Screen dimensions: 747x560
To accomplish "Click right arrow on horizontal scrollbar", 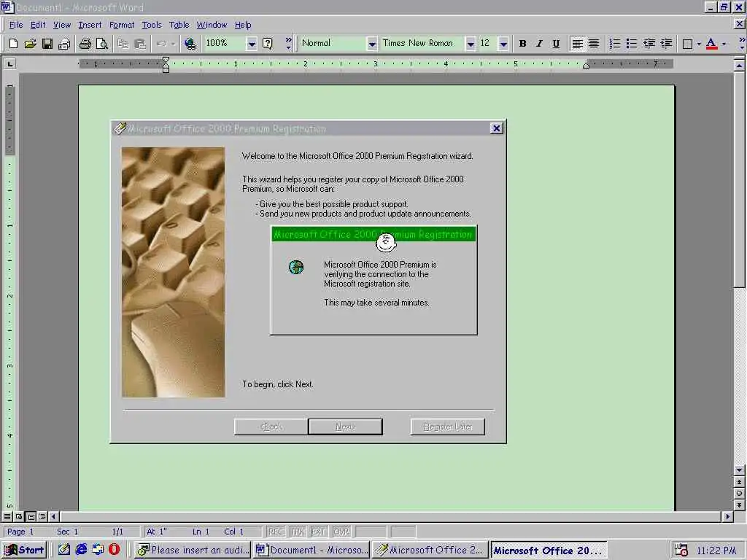I will tap(727, 517).
